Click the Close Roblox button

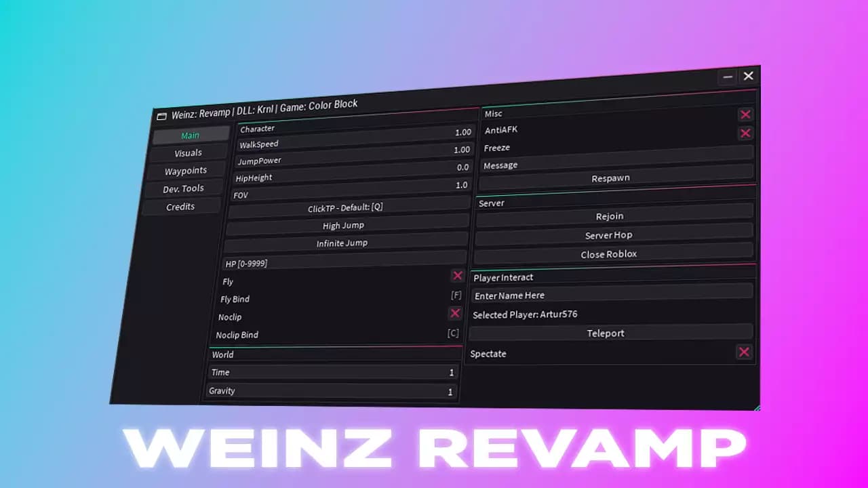point(608,253)
